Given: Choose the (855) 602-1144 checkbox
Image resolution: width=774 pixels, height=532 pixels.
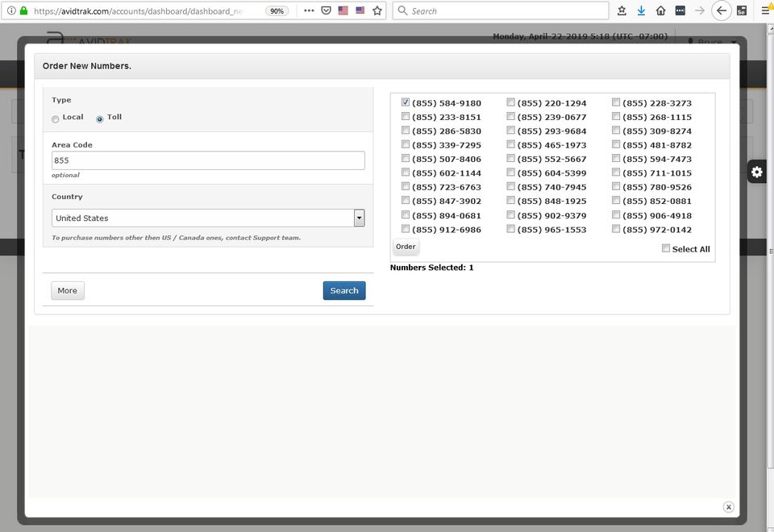Looking at the screenshot, I should (x=406, y=172).
